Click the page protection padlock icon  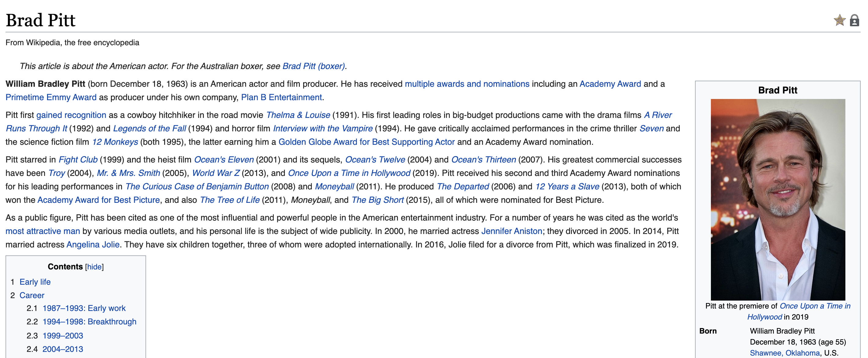[x=854, y=20]
